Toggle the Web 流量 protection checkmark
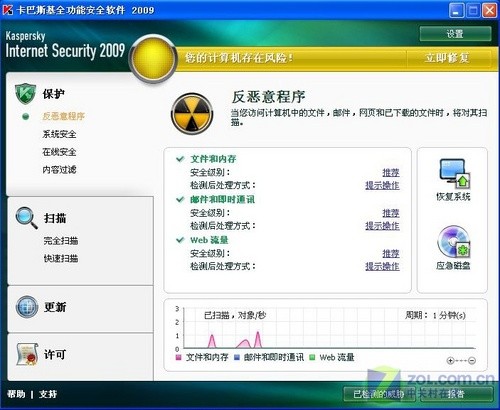This screenshot has width=500, height=410. pos(180,240)
